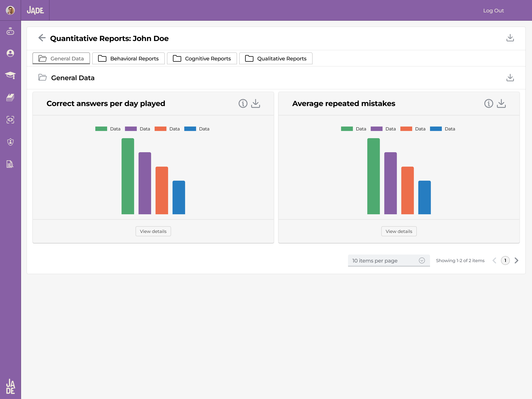Viewport: 532px width, 399px height.
Task: Click View details under Correct answers chart
Action: tap(153, 231)
